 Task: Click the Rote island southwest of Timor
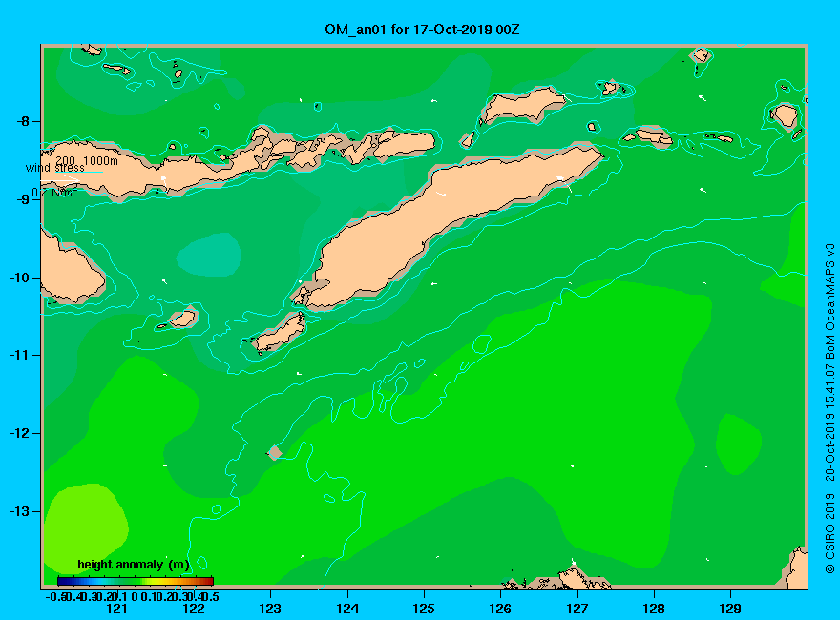(x=280, y=334)
